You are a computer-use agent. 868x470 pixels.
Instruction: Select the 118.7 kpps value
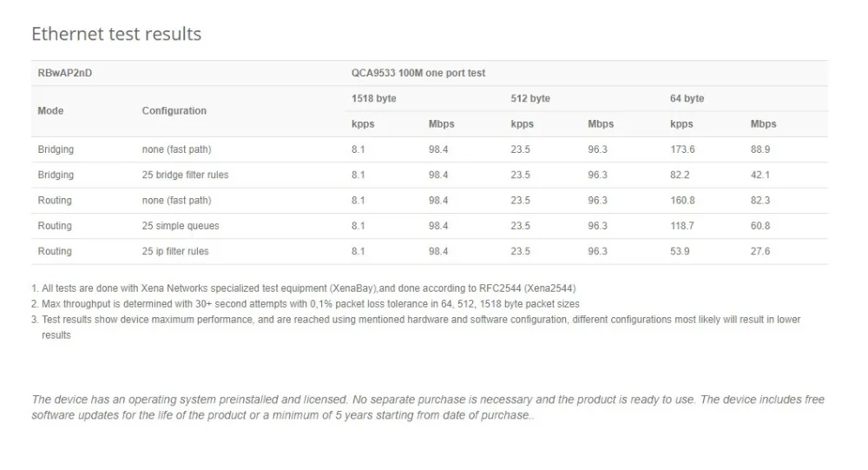pos(682,226)
